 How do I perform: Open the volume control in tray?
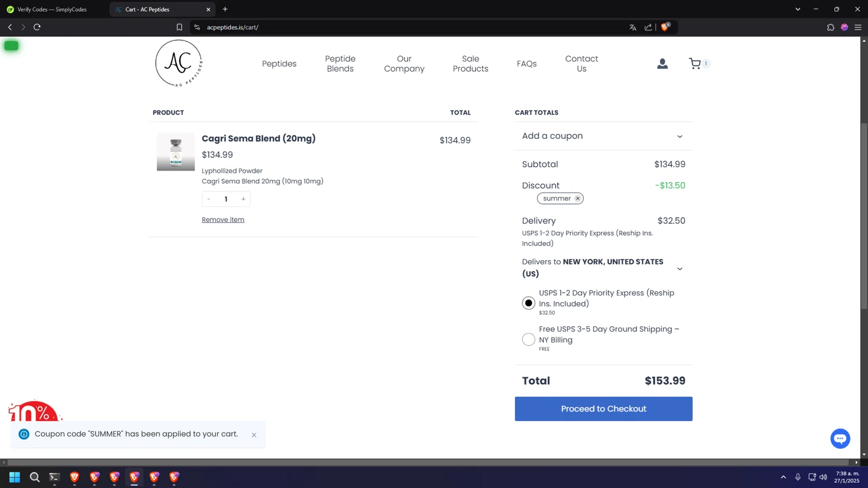point(823,477)
